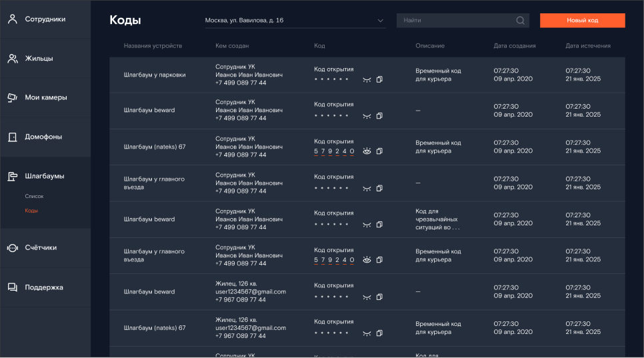
Task: Open the Поддержка support icon
Action: click(x=13, y=287)
